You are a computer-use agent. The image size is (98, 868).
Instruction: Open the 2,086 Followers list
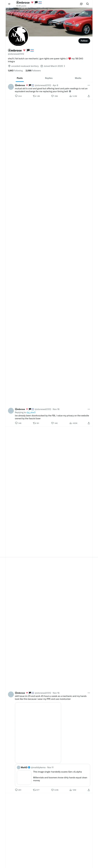(33, 71)
